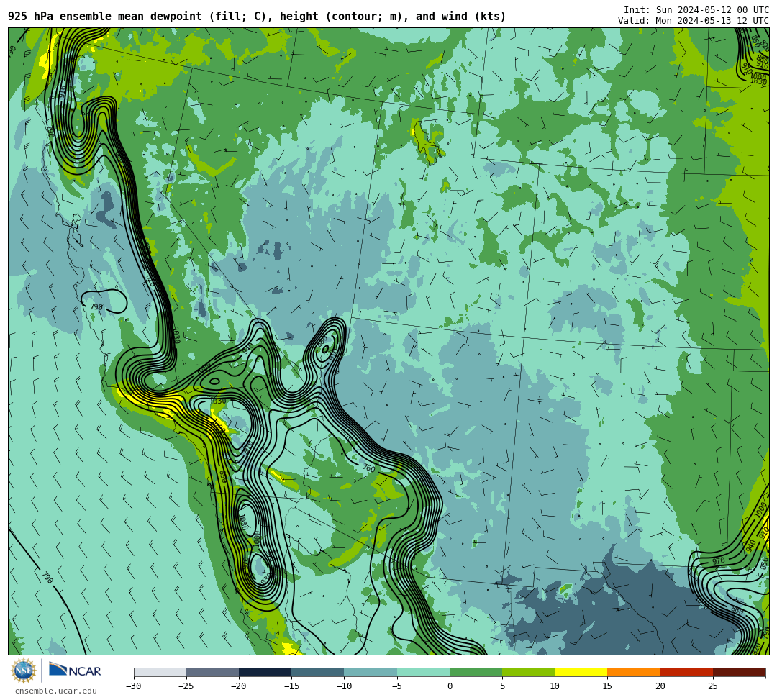Click the 760 contour label on the map
777x700 pixels.
368,468
